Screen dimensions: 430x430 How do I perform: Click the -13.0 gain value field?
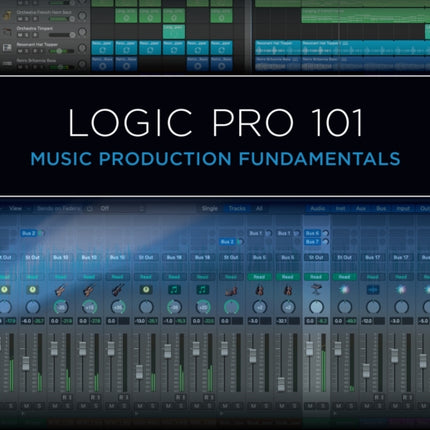pyautogui.click(x=140, y=321)
